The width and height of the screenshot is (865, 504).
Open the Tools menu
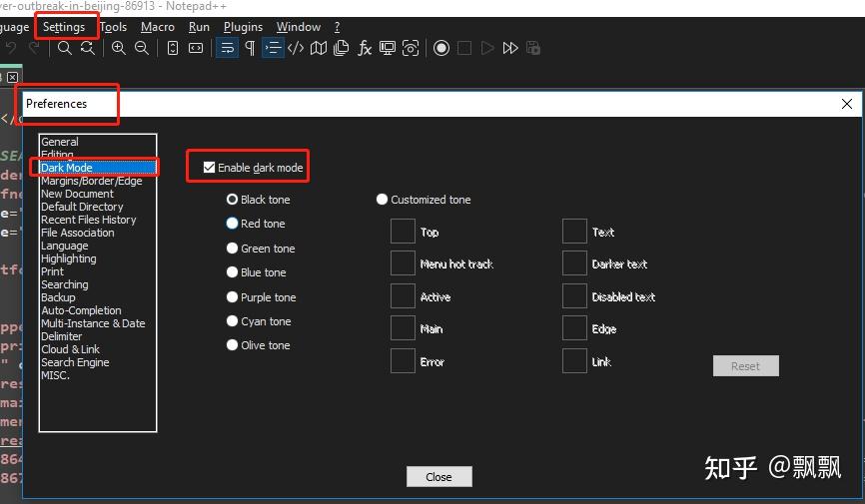click(113, 27)
